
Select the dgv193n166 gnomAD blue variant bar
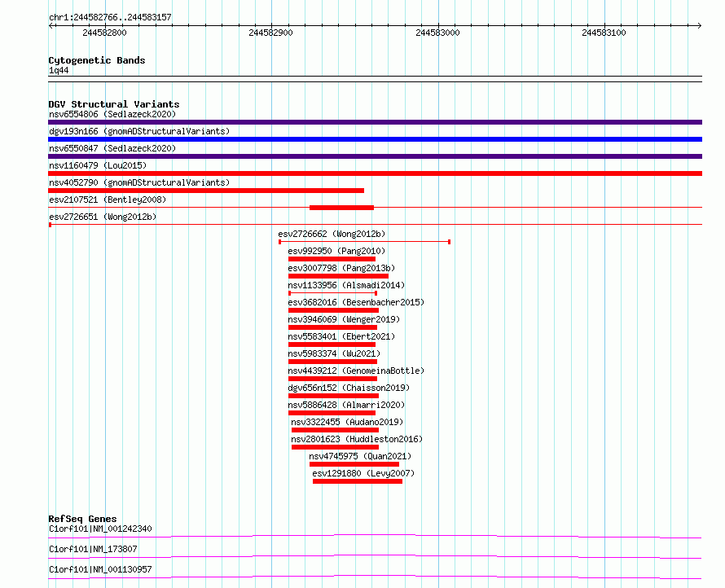coord(375,139)
